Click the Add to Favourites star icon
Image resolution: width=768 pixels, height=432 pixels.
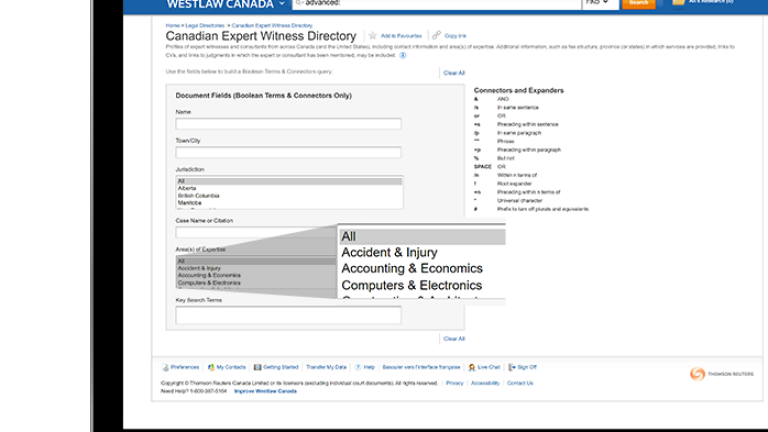[x=373, y=36]
